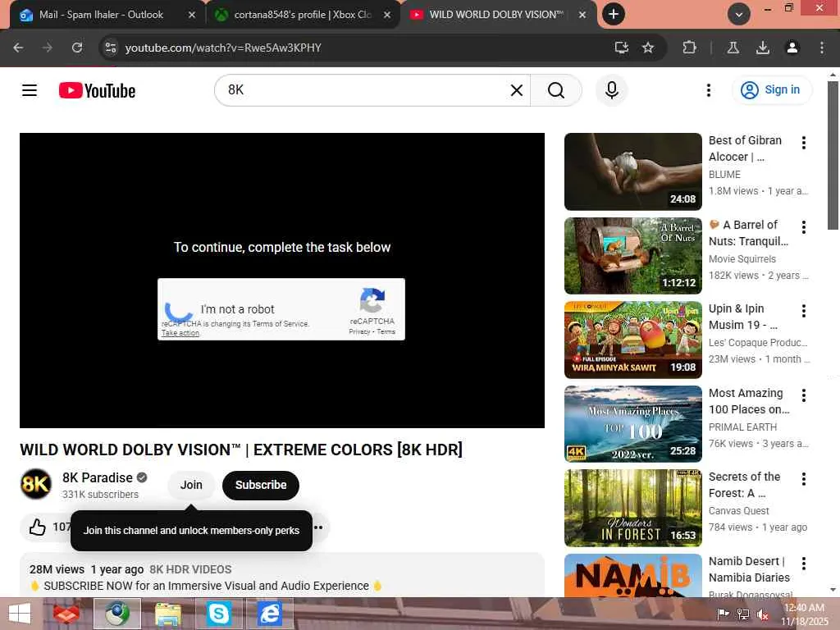This screenshot has height=630, width=840.
Task: Open a new browser tab
Action: tap(614, 14)
